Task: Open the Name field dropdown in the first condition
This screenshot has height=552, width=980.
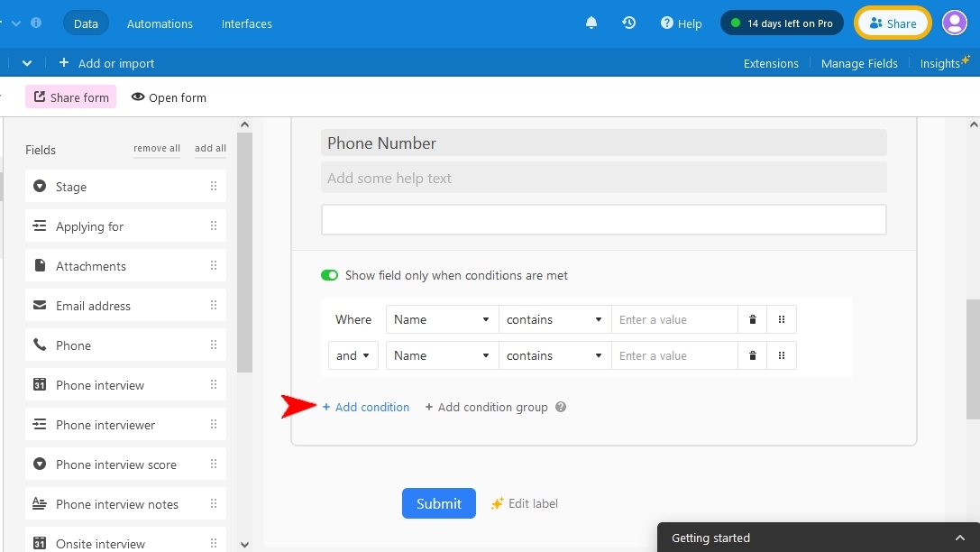Action: (x=441, y=318)
